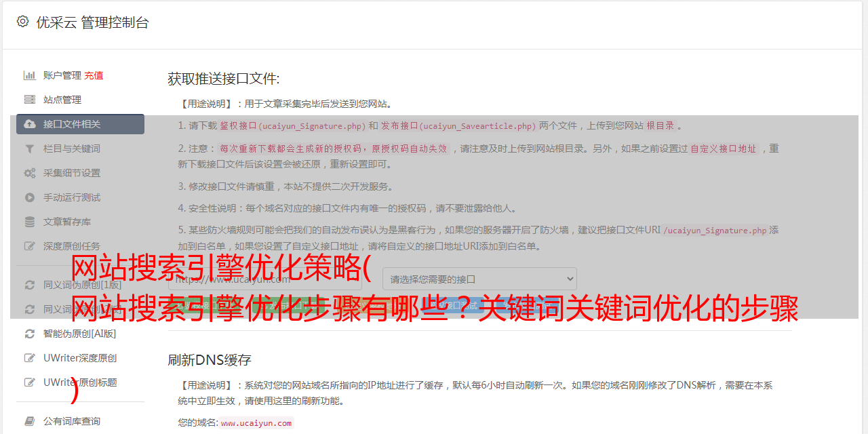Open the 公有词库查询 book icon
Viewport: 868px width, 434px height.
pos(30,421)
